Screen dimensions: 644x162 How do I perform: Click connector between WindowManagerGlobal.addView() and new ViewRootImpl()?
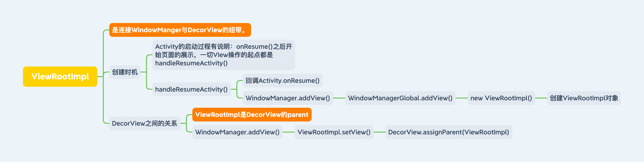coord(462,98)
